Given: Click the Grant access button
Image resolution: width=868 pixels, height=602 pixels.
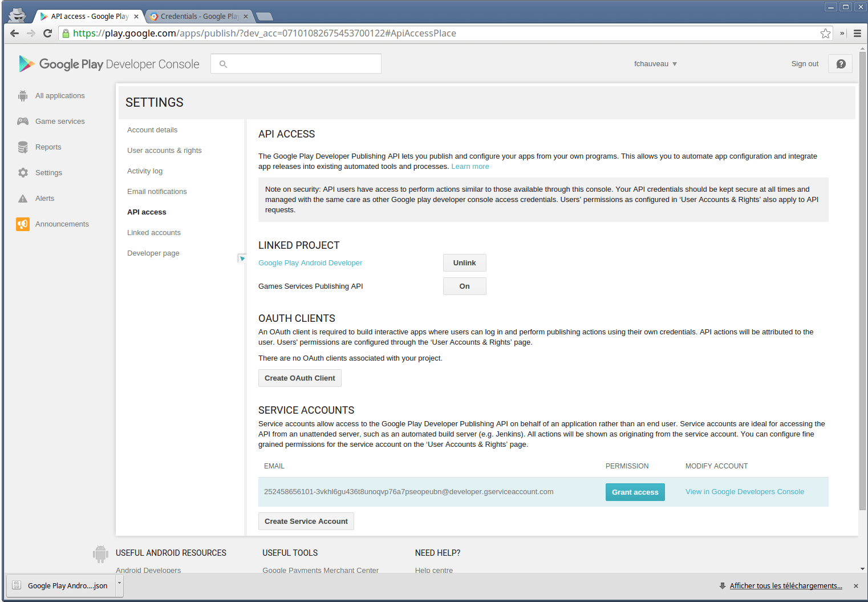Looking at the screenshot, I should 635,492.
